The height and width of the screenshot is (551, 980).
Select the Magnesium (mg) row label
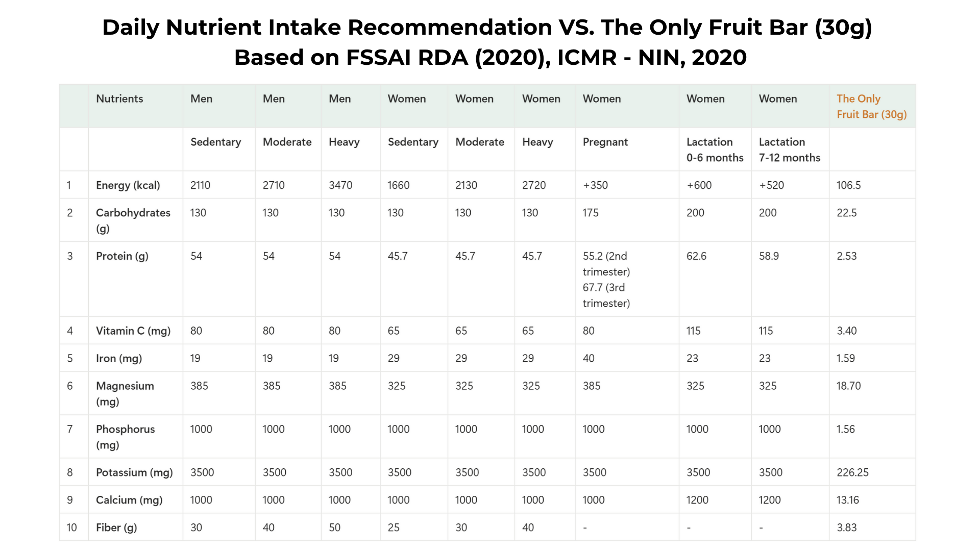(125, 393)
